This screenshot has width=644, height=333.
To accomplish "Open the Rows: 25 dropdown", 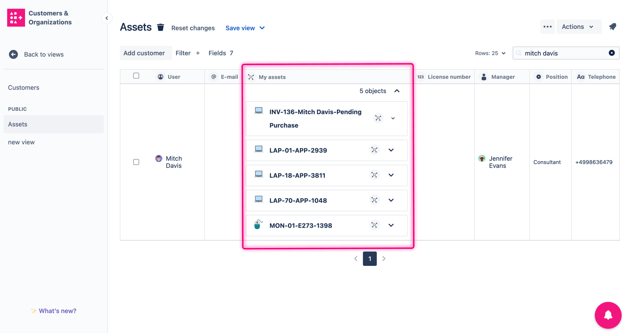I will tap(490, 53).
